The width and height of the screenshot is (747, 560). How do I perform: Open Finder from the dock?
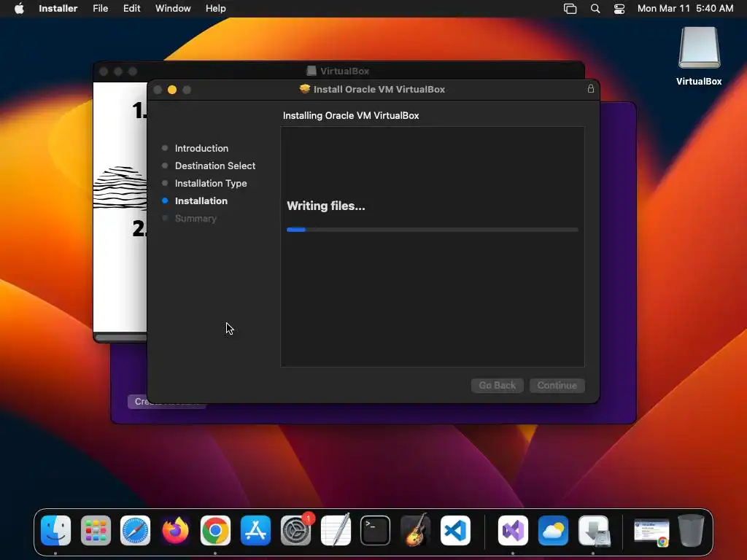tap(55, 531)
